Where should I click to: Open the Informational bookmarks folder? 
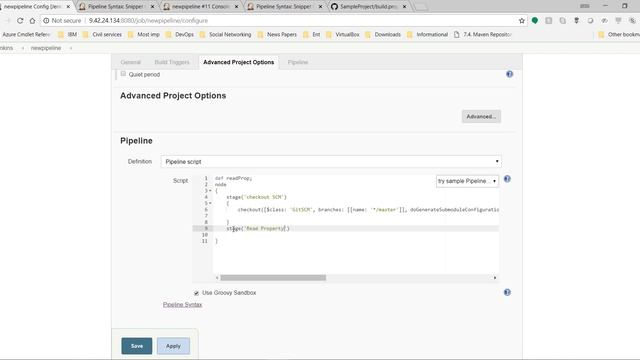pyautogui.click(x=427, y=35)
